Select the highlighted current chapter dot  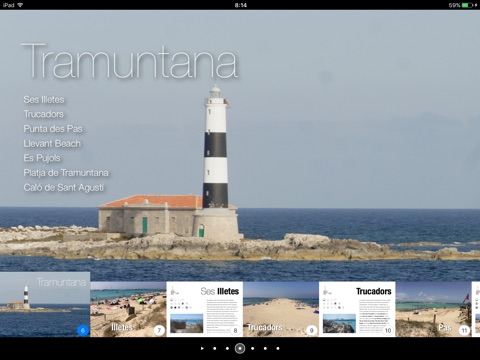pyautogui.click(x=240, y=348)
